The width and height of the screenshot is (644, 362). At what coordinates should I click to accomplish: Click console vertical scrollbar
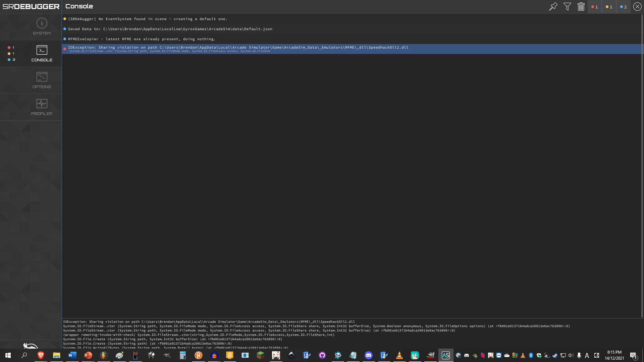642,166
